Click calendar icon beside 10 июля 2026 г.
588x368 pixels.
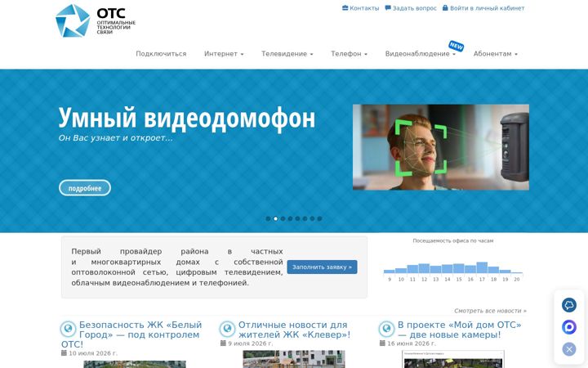[64, 353]
